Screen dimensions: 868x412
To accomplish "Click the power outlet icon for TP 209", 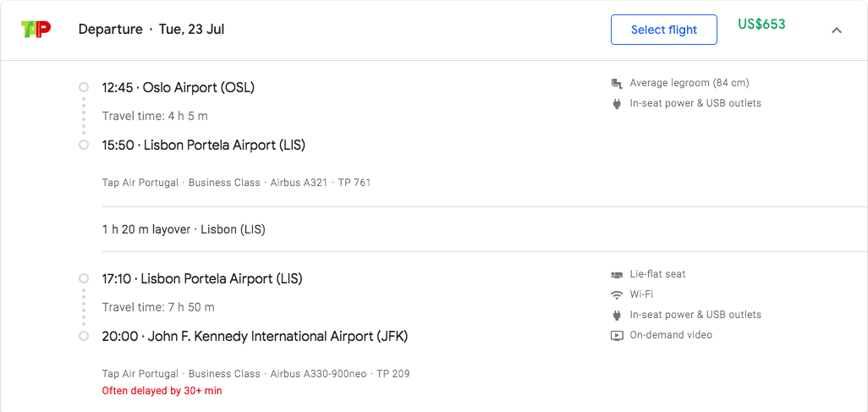I will coord(617,315).
